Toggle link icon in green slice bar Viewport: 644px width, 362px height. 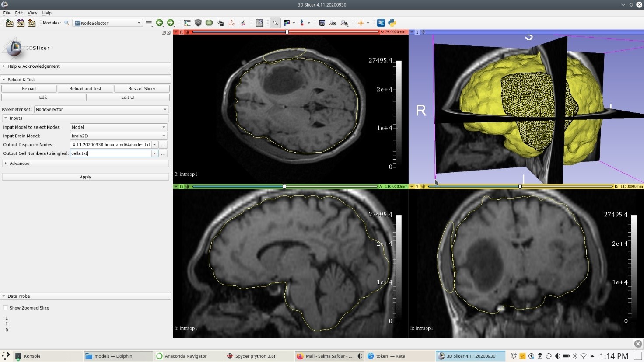(x=187, y=186)
